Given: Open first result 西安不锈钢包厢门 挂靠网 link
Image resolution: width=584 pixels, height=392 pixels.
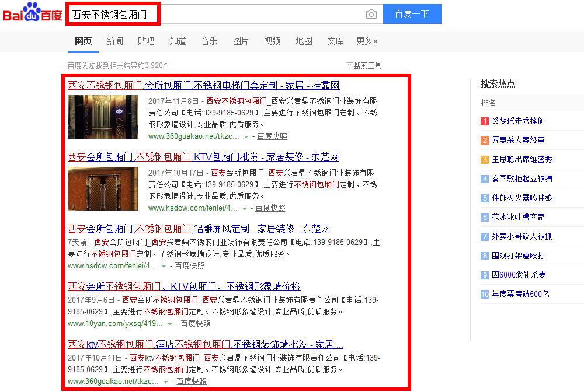Looking at the screenshot, I should coord(203,85).
